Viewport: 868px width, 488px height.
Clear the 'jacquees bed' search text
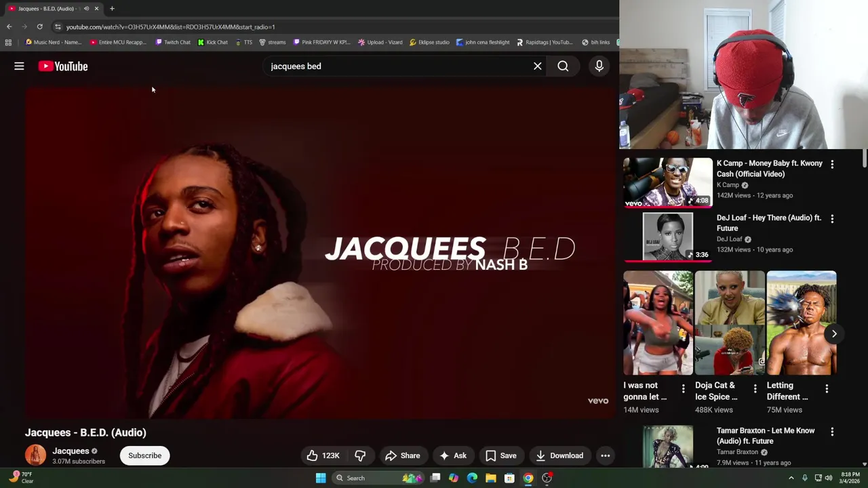click(538, 66)
